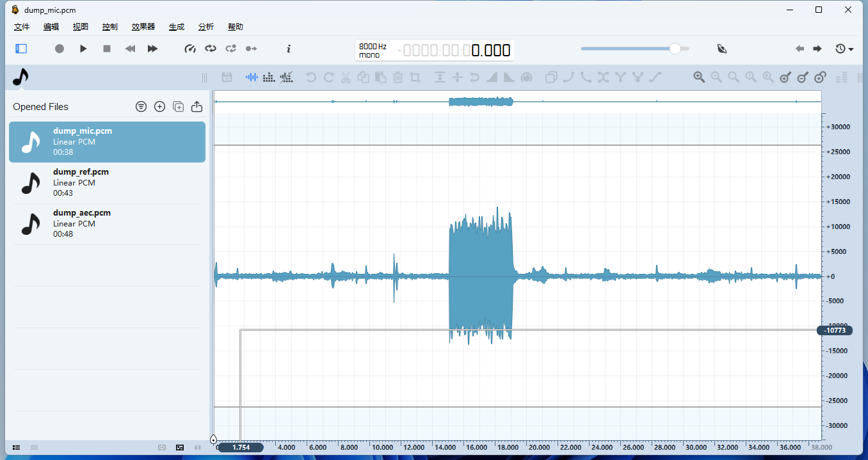Click the up-down arrows bar icon
Image resolution: width=868 pixels, height=460 pixels.
(x=440, y=77)
